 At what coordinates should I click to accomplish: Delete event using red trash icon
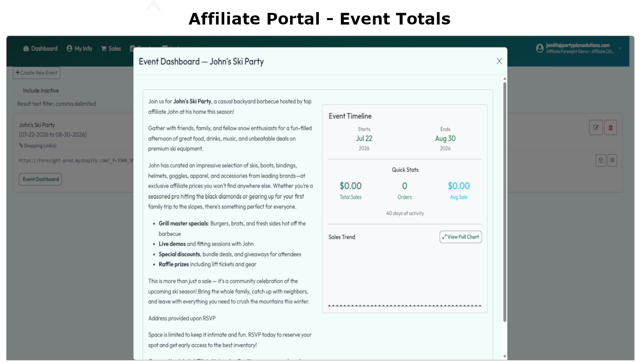coord(611,128)
